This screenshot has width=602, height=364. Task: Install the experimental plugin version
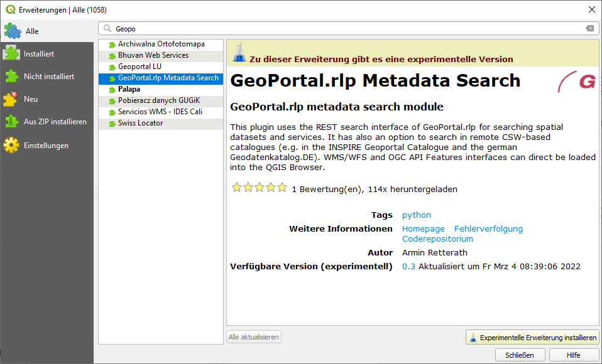(x=532, y=337)
